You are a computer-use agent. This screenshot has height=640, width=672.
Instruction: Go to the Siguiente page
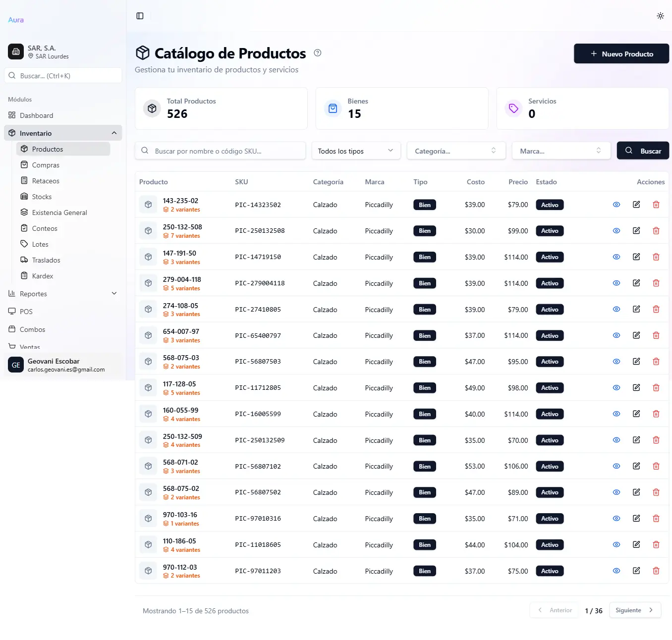click(634, 610)
